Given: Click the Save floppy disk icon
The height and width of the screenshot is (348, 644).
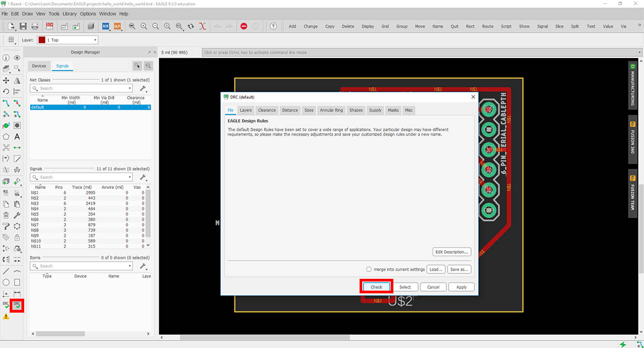Looking at the screenshot, I should pyautogui.click(x=23, y=26).
